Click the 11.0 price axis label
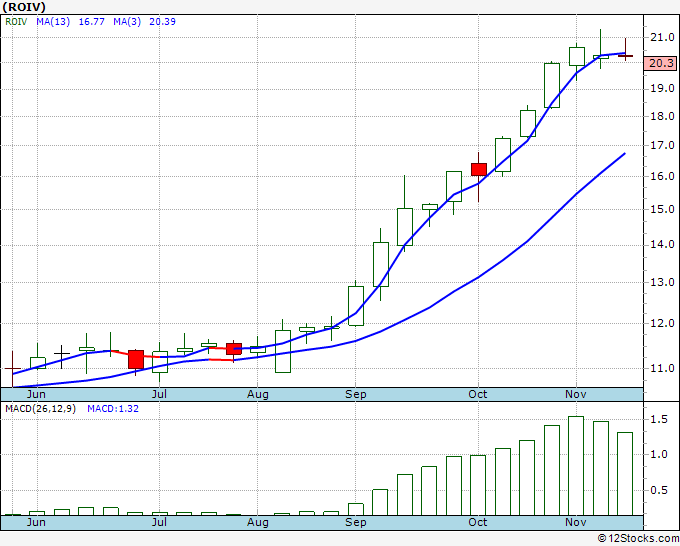This screenshot has height=546, width=680. (x=657, y=368)
